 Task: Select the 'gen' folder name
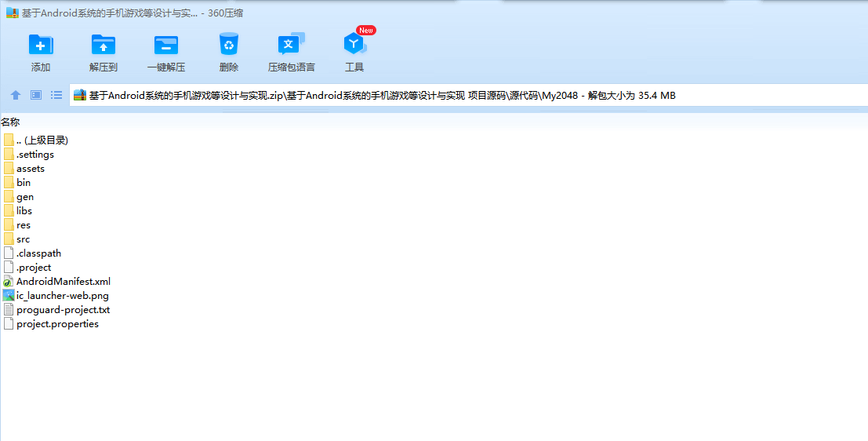(25, 197)
